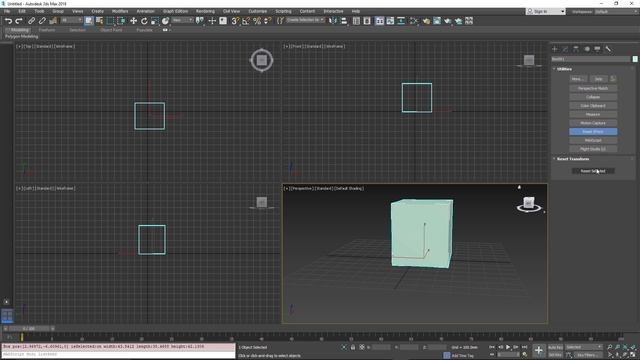This screenshot has width=640, height=360.
Task: Open the Rendered Frame Window icon
Action: pyautogui.click(x=437, y=21)
